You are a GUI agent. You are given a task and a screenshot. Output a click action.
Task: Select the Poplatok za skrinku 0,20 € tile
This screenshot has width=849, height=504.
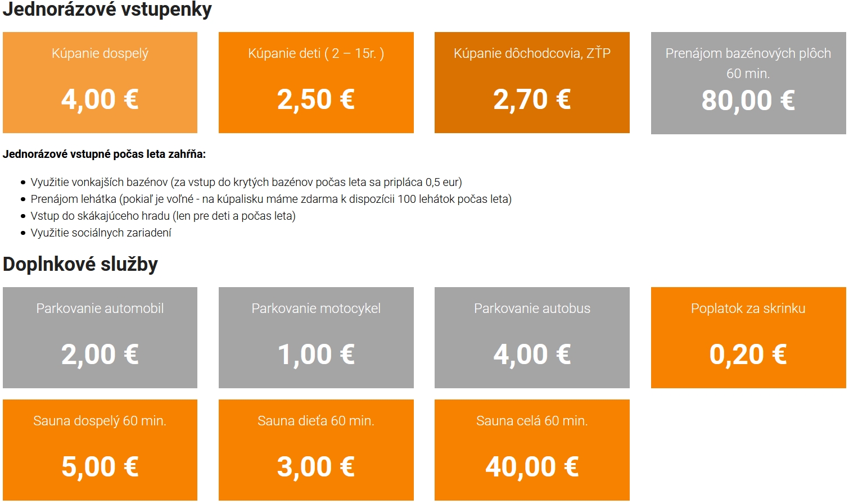[x=748, y=338]
